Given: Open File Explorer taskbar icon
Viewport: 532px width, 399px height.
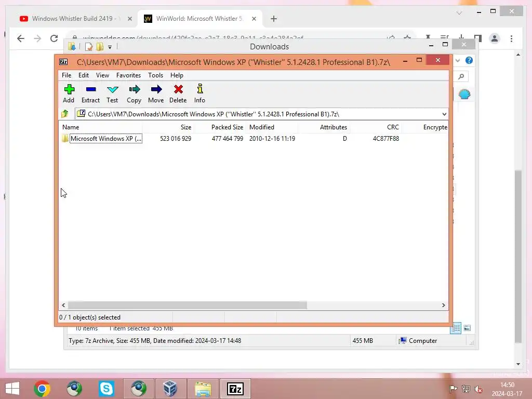Looking at the screenshot, I should (x=203, y=389).
